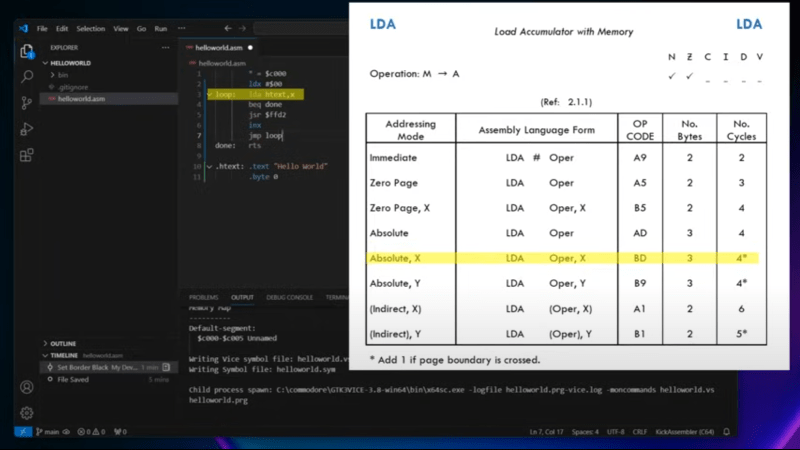
Task: Open the File menu
Action: [42, 29]
